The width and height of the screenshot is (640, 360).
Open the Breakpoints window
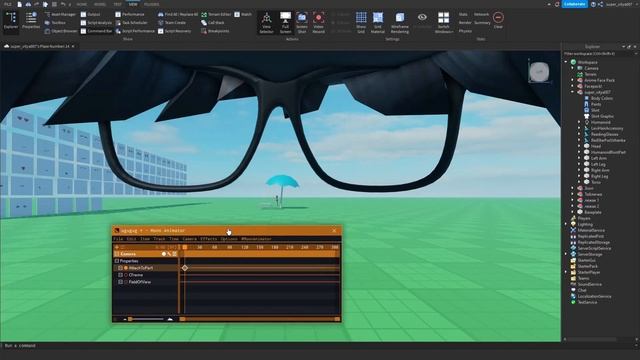click(215, 31)
